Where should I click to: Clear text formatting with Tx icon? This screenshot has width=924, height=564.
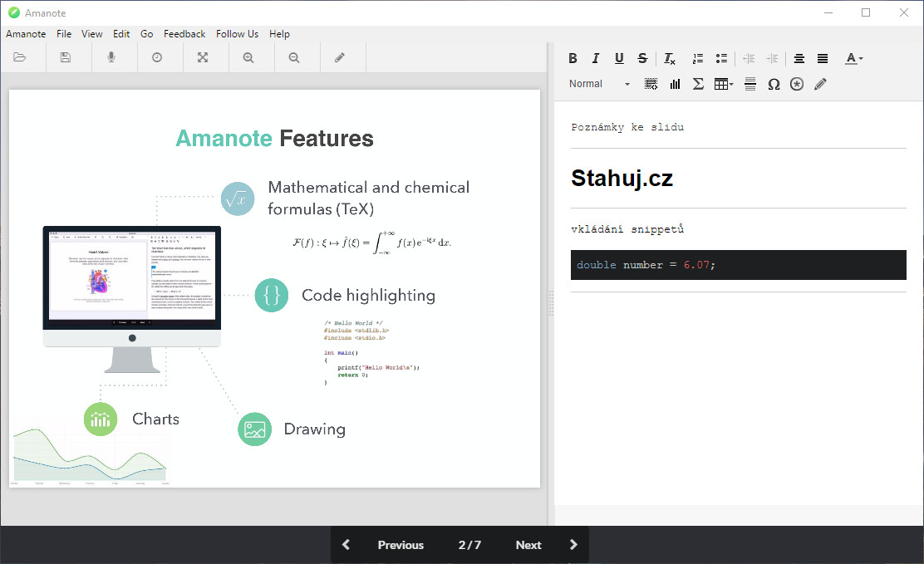pos(670,58)
